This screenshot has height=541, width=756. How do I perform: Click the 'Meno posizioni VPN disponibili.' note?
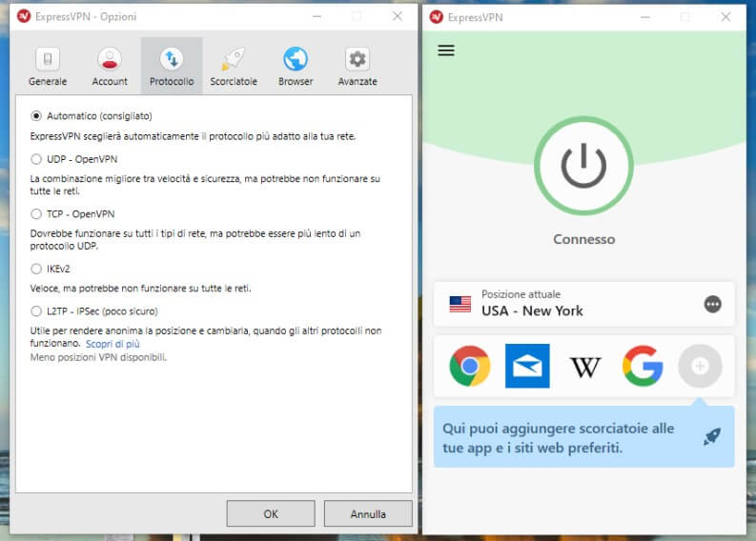98,357
